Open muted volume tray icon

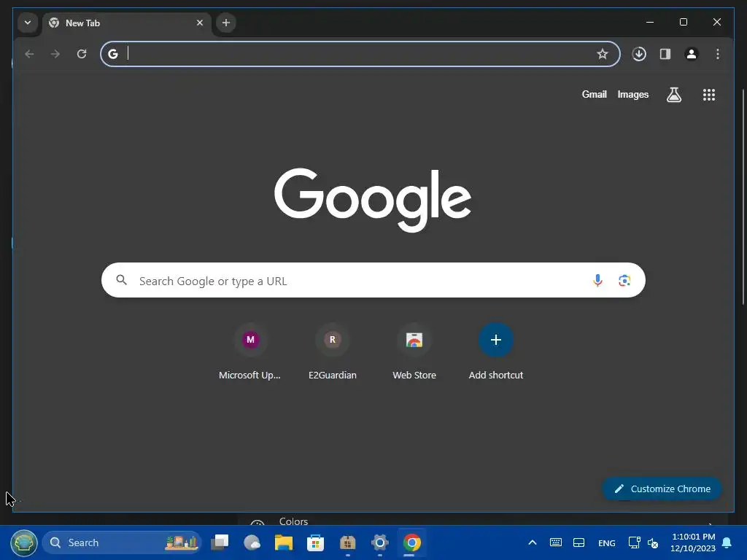click(x=653, y=542)
